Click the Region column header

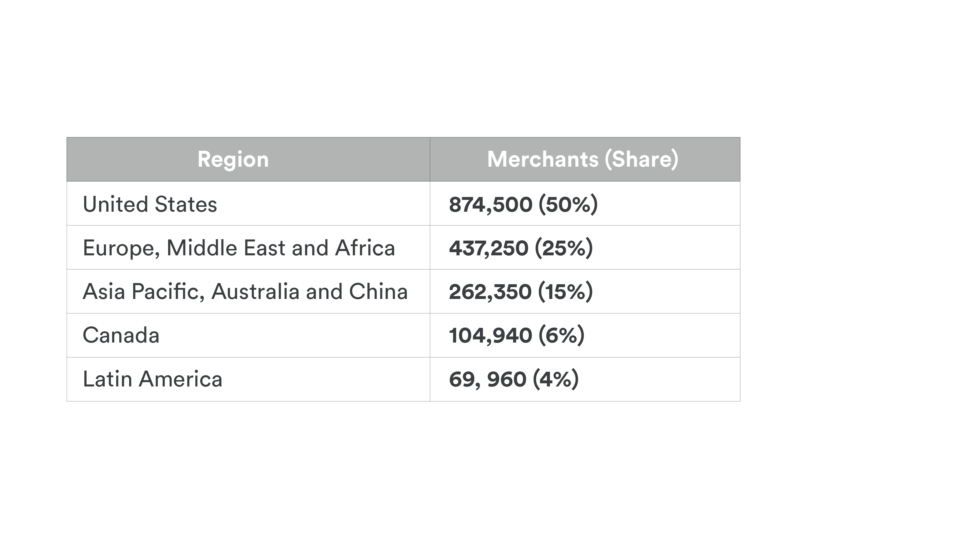(x=233, y=159)
